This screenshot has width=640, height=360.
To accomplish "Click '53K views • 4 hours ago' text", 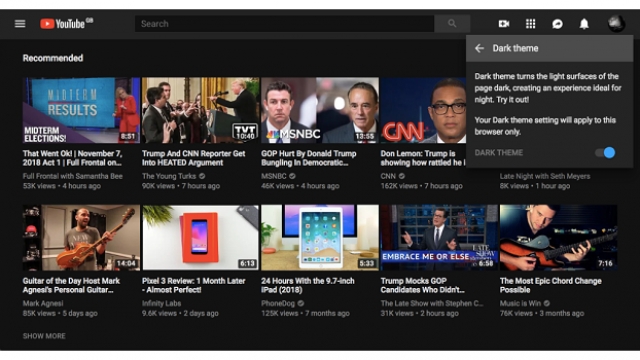I will pos(62,186).
